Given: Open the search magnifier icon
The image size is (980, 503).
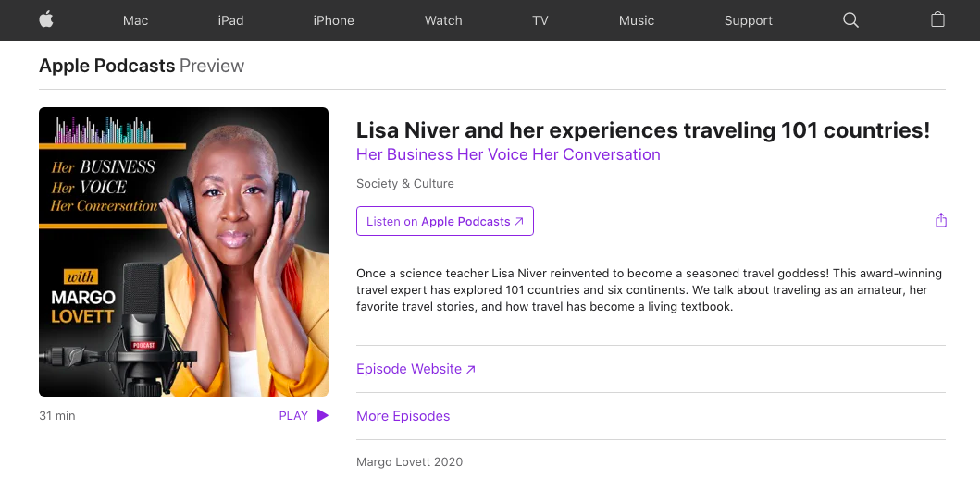Looking at the screenshot, I should (x=850, y=20).
